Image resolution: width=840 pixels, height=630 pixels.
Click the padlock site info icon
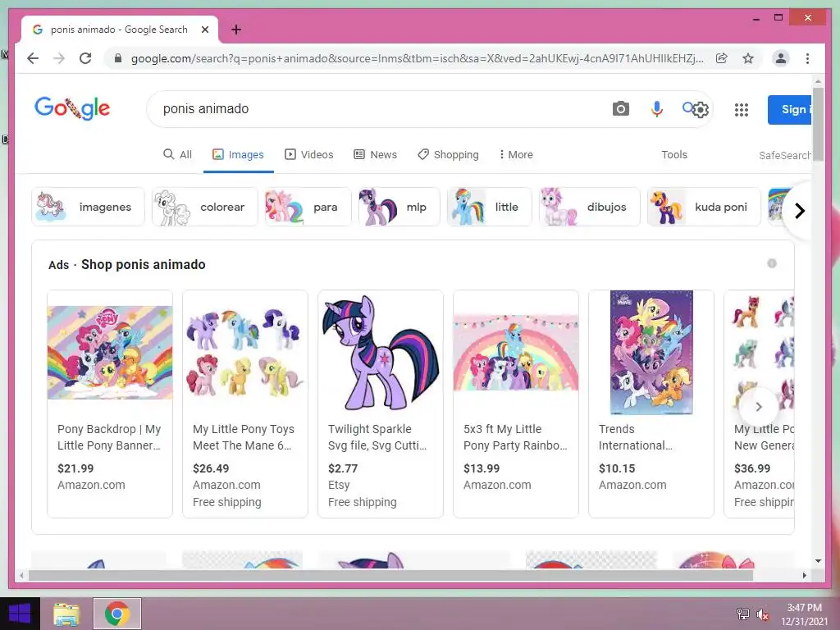[118, 58]
